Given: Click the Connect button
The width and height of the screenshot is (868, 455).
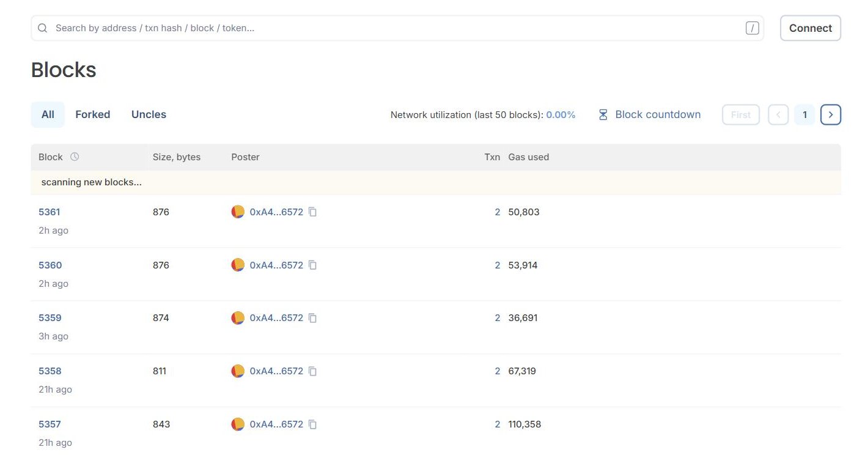Looking at the screenshot, I should 811,28.
